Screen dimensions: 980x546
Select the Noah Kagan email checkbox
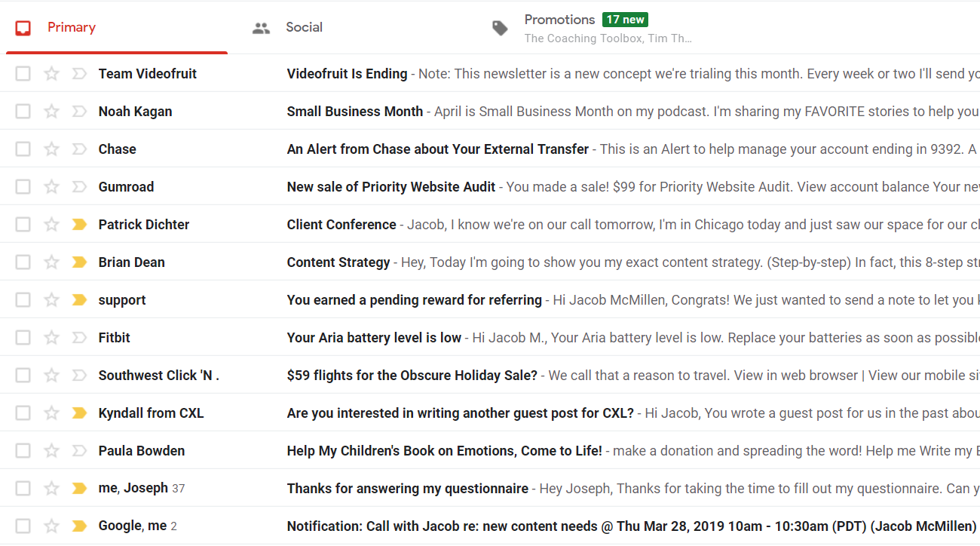pos(23,111)
